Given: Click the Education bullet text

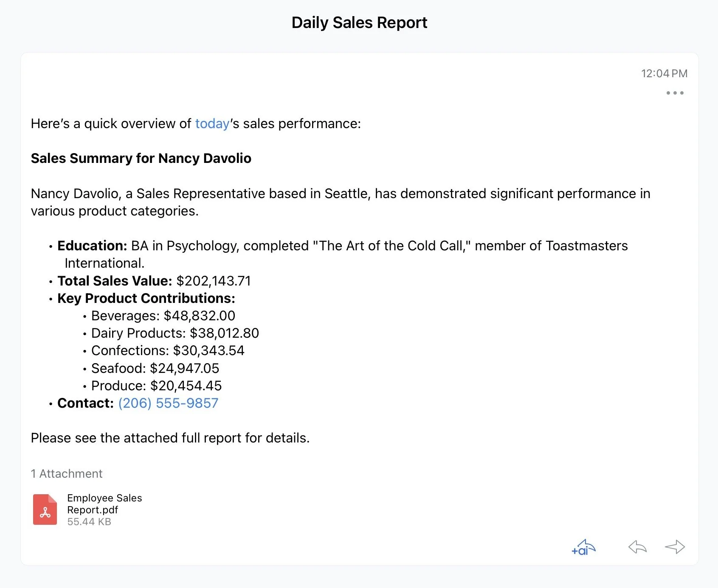Looking at the screenshot, I should tap(342, 254).
